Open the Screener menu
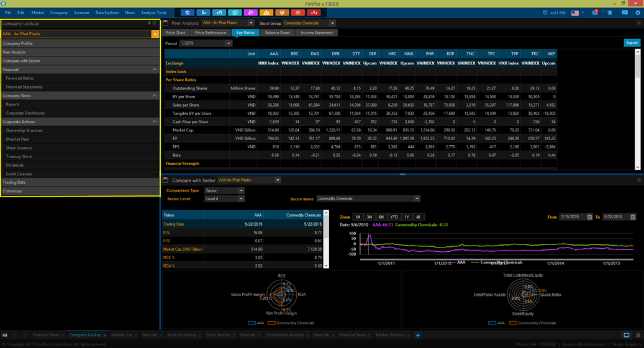 click(81, 13)
